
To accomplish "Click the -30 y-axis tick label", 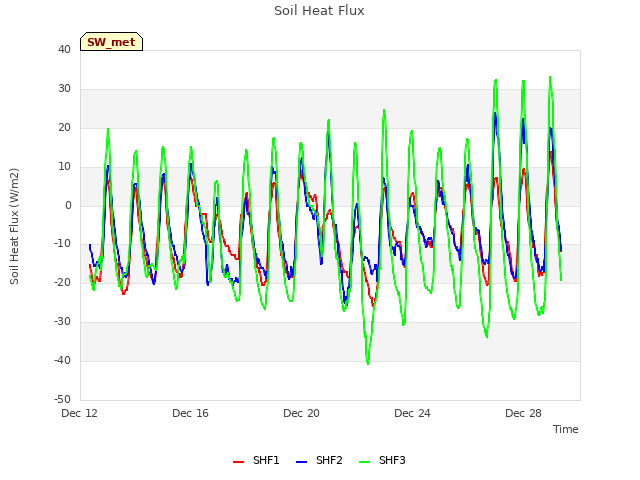I will coord(62,322).
